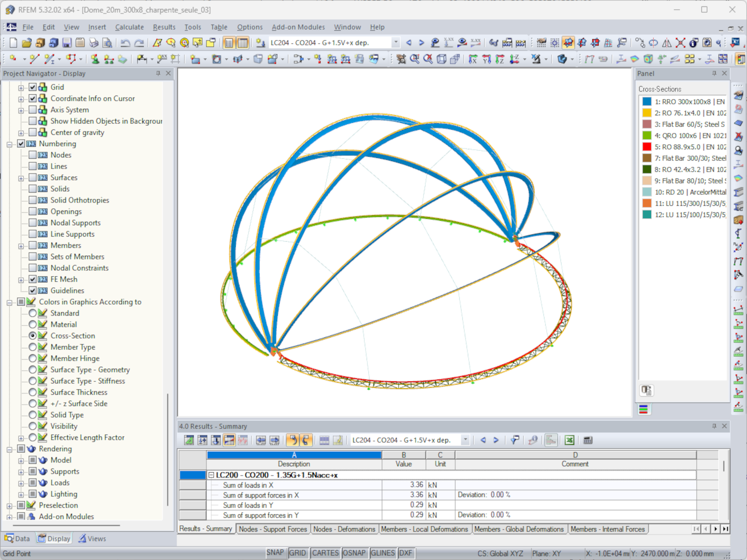Click the view in Y direction icon

pyautogui.click(x=486, y=59)
